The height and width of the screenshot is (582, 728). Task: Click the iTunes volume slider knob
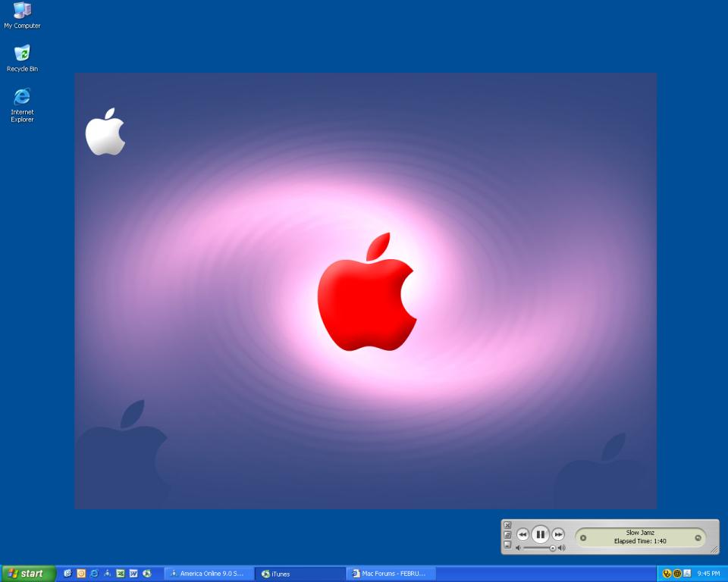point(553,548)
